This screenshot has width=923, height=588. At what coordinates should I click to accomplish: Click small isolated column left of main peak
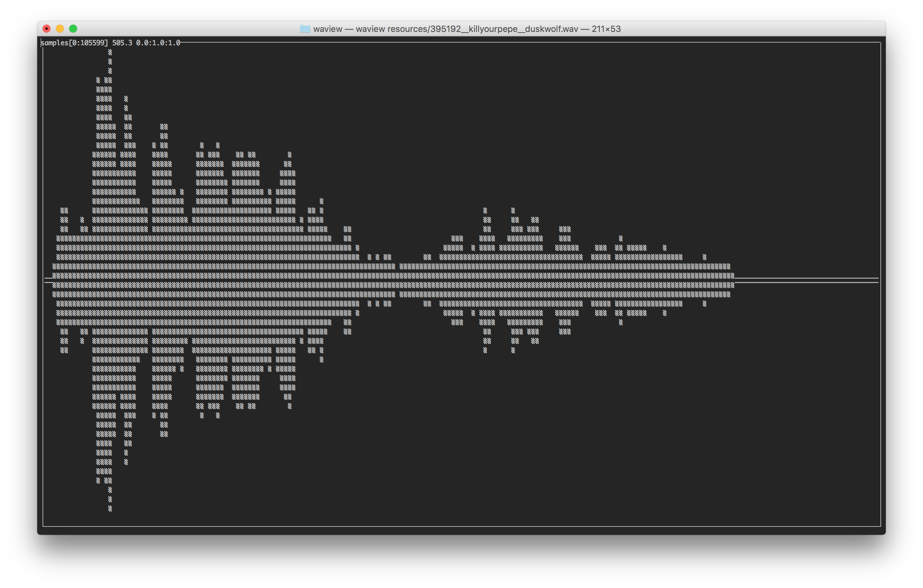64,220
